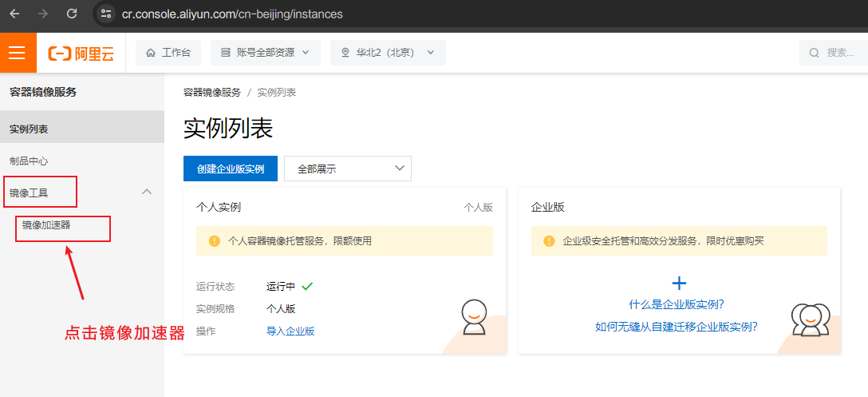Open the 全部展示 filter dropdown
Viewport: 868px width, 397px height.
pos(348,169)
